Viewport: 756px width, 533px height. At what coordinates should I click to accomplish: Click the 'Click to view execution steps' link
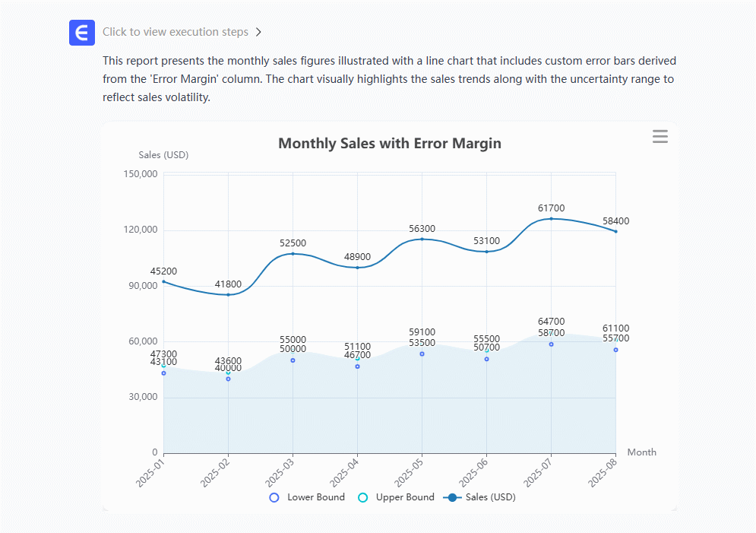click(176, 33)
